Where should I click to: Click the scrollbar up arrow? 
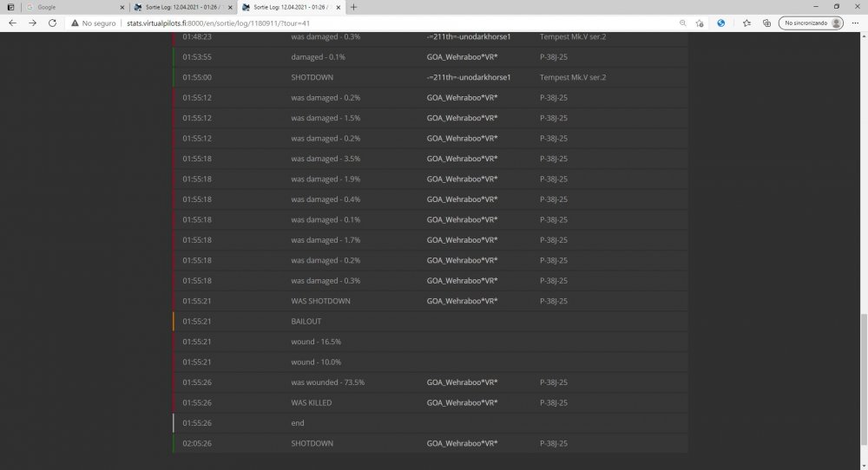tap(864, 36)
